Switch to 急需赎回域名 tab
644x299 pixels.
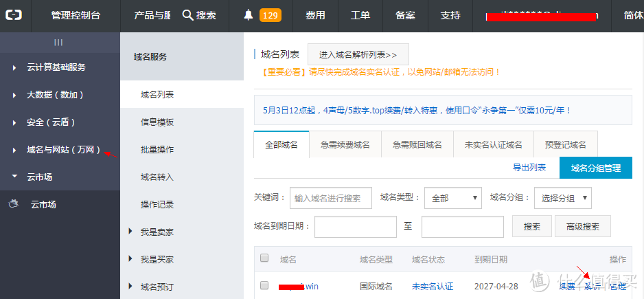pos(417,145)
